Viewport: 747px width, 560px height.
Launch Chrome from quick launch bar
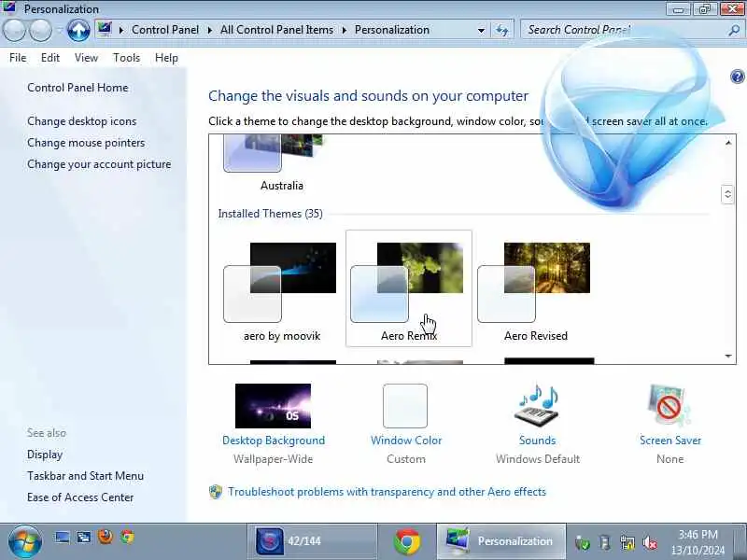click(x=127, y=538)
